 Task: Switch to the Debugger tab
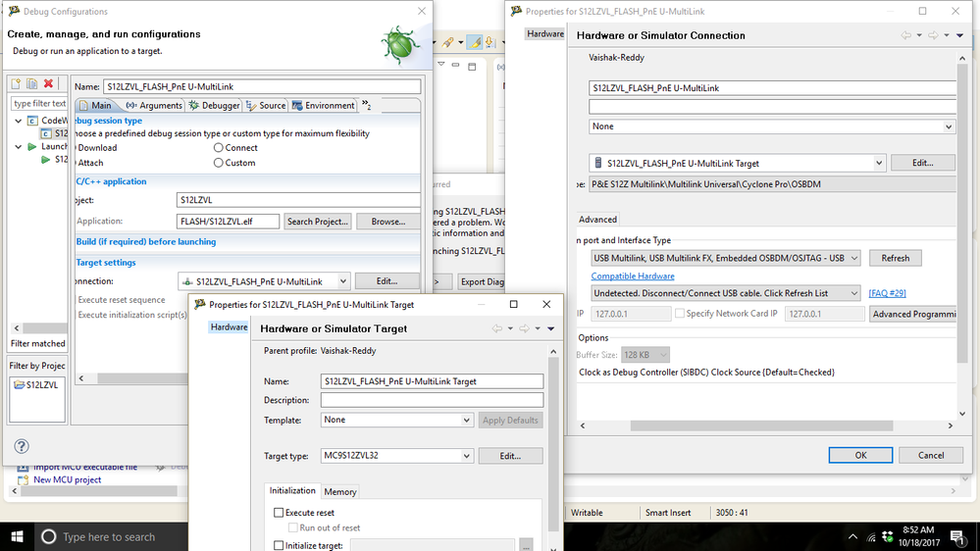[x=215, y=106]
